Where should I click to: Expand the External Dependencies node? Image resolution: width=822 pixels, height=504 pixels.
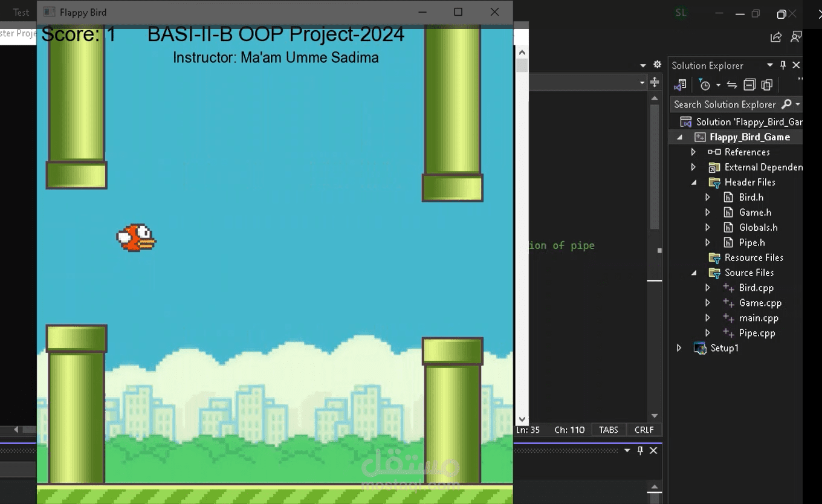tap(693, 167)
